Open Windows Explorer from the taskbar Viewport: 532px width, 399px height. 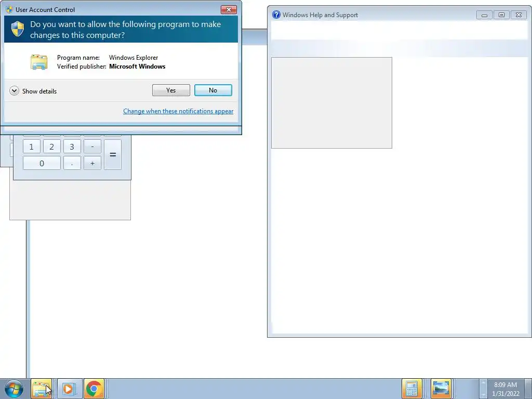pyautogui.click(x=42, y=389)
